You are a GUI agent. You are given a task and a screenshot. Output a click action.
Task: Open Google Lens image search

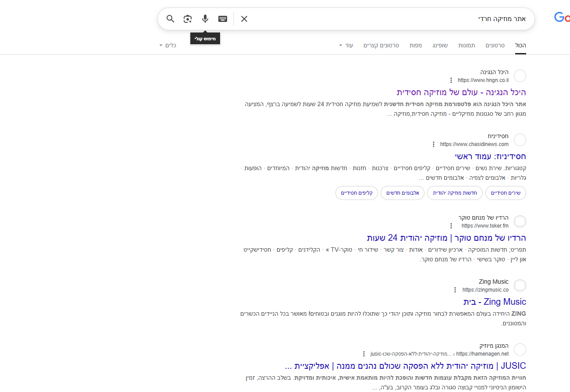(188, 18)
